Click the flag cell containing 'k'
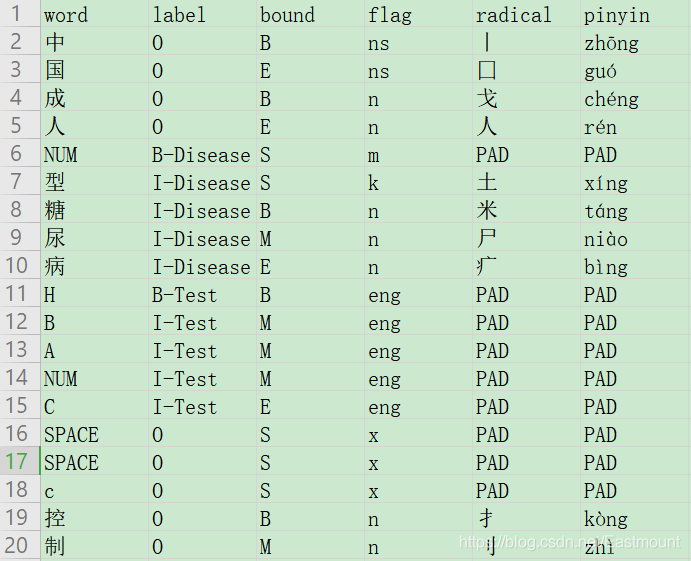Screen dimensions: 691x561 click(x=373, y=183)
